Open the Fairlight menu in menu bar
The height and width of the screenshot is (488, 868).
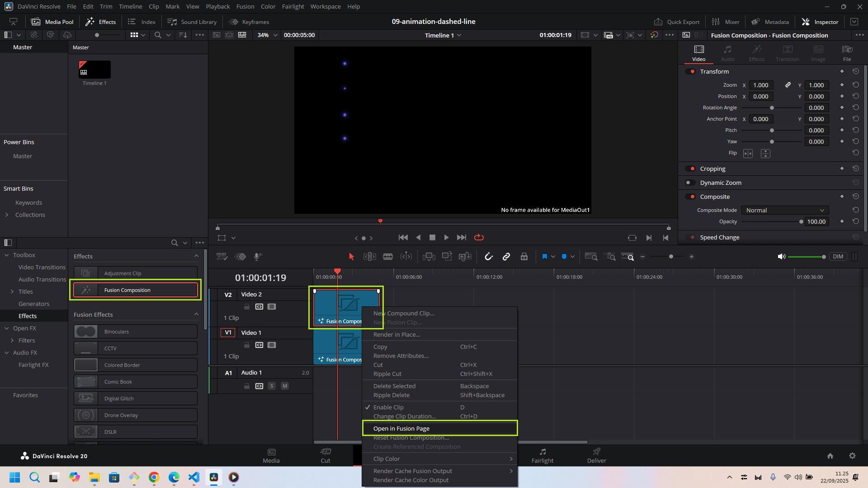pyautogui.click(x=293, y=6)
